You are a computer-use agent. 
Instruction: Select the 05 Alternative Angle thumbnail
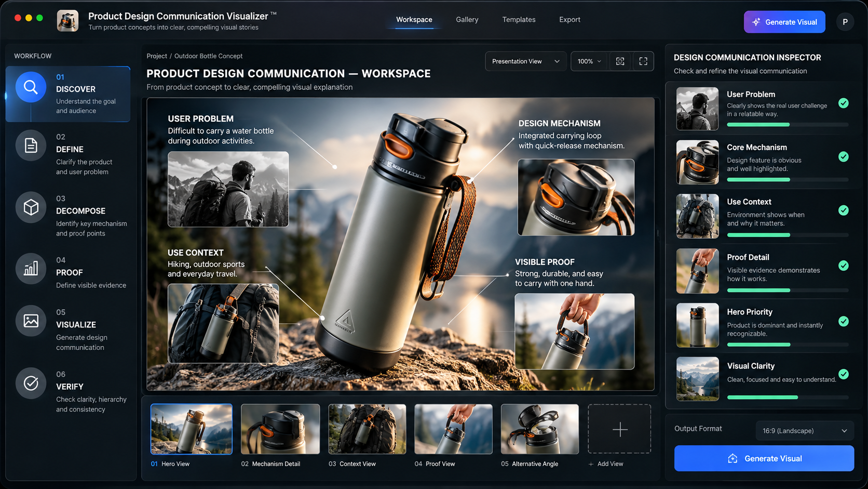click(x=540, y=429)
